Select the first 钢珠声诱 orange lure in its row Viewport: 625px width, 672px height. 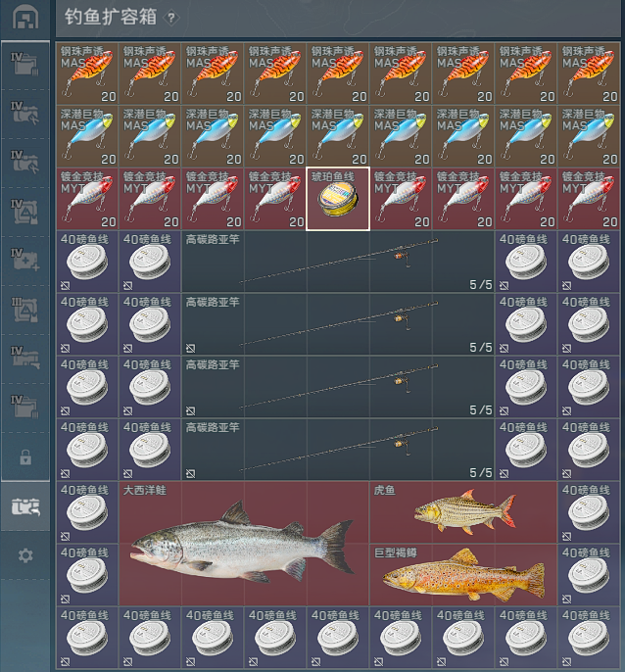tap(87, 73)
